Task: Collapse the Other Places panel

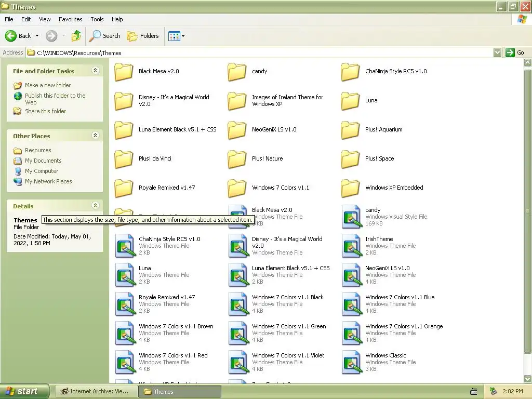Action: click(96, 136)
